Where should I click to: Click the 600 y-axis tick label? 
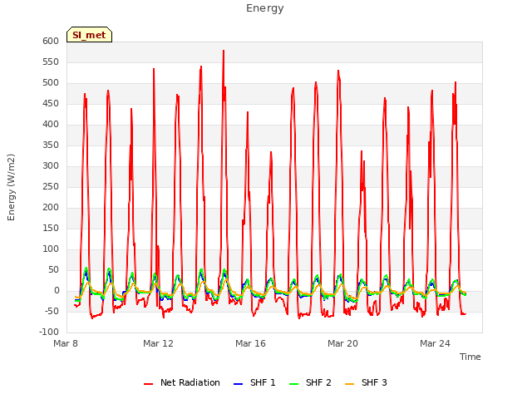[51, 42]
